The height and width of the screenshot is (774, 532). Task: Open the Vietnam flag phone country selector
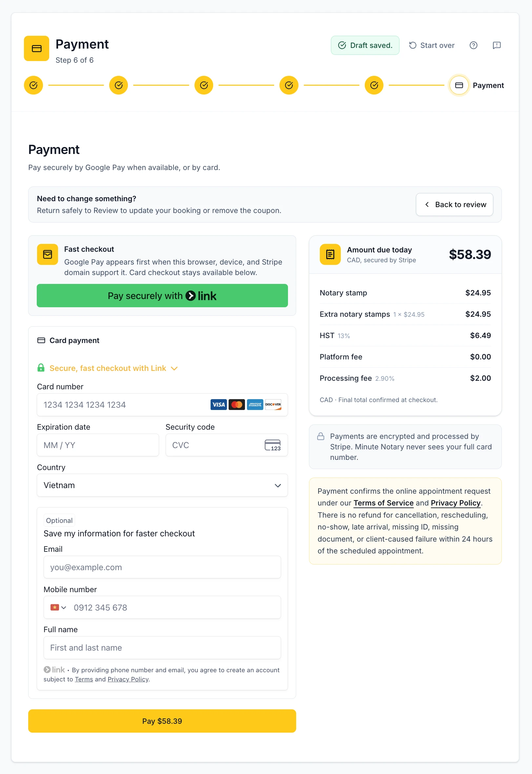[58, 608]
